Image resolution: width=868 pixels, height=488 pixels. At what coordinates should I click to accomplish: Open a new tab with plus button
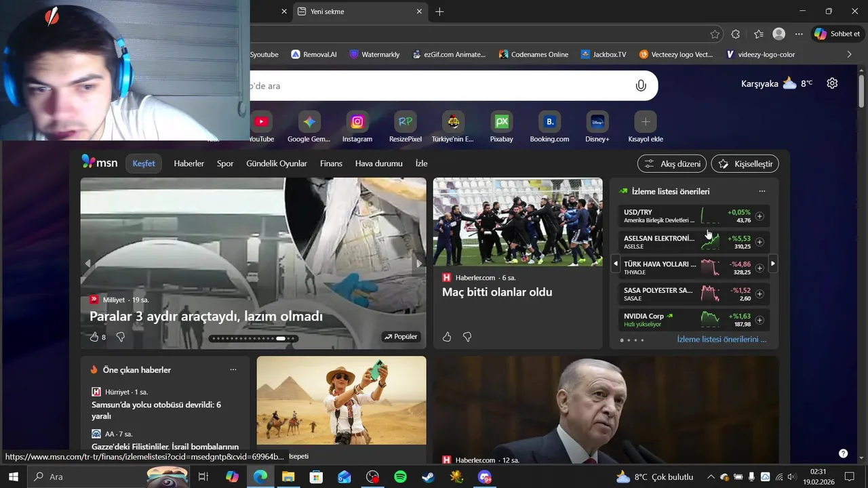click(439, 12)
